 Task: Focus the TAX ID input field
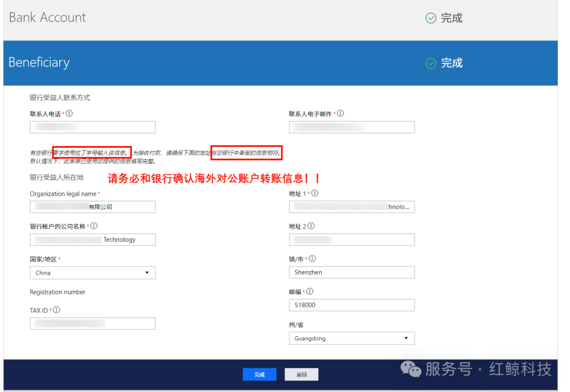[x=93, y=324]
